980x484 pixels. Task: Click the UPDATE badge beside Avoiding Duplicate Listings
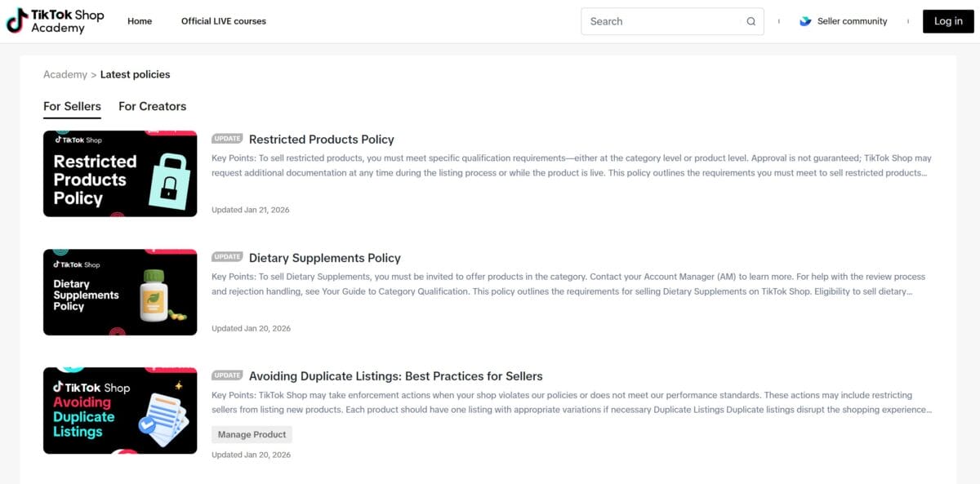(227, 375)
